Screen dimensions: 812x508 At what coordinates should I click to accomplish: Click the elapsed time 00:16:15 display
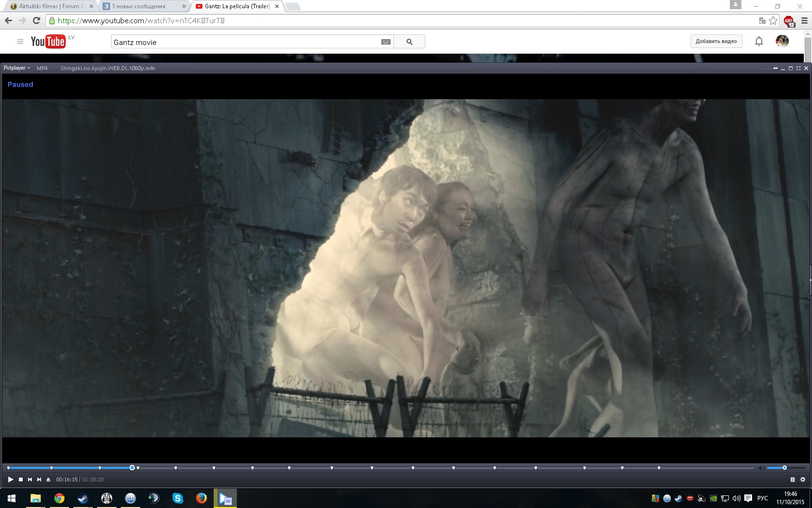67,479
